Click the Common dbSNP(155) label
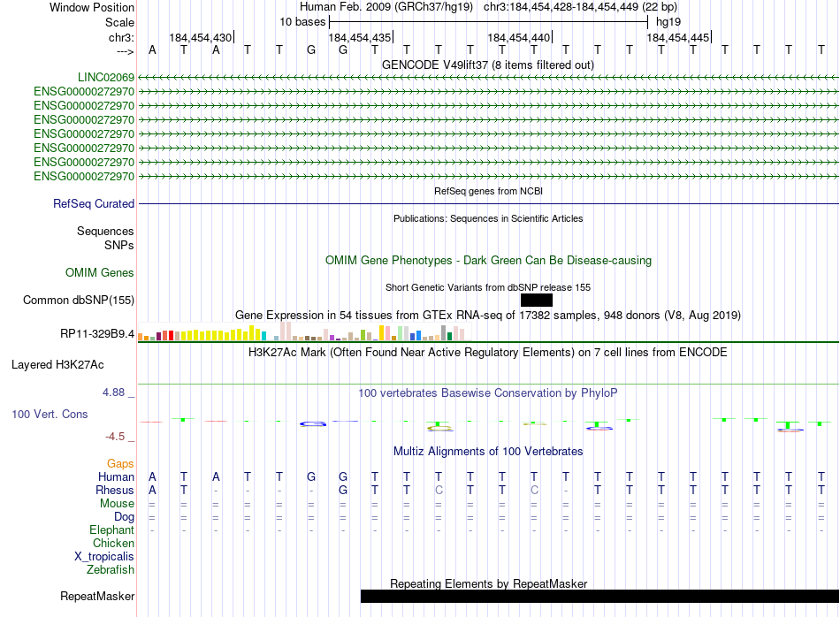 79,300
